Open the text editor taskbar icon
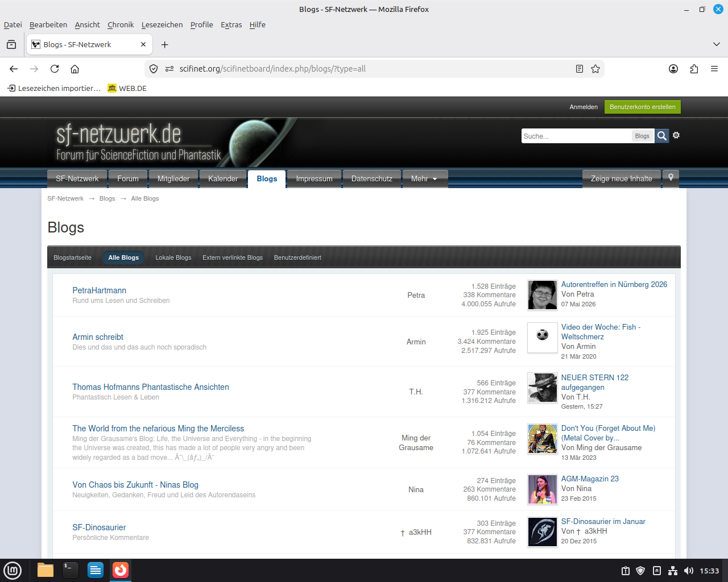The height and width of the screenshot is (582, 728). pos(96,570)
